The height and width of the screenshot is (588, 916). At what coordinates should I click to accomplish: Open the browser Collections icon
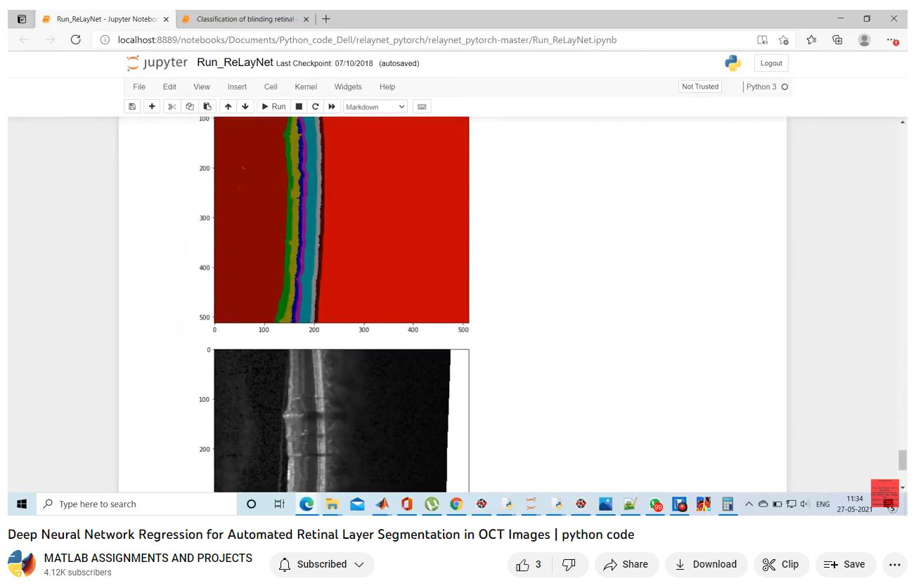tap(837, 40)
